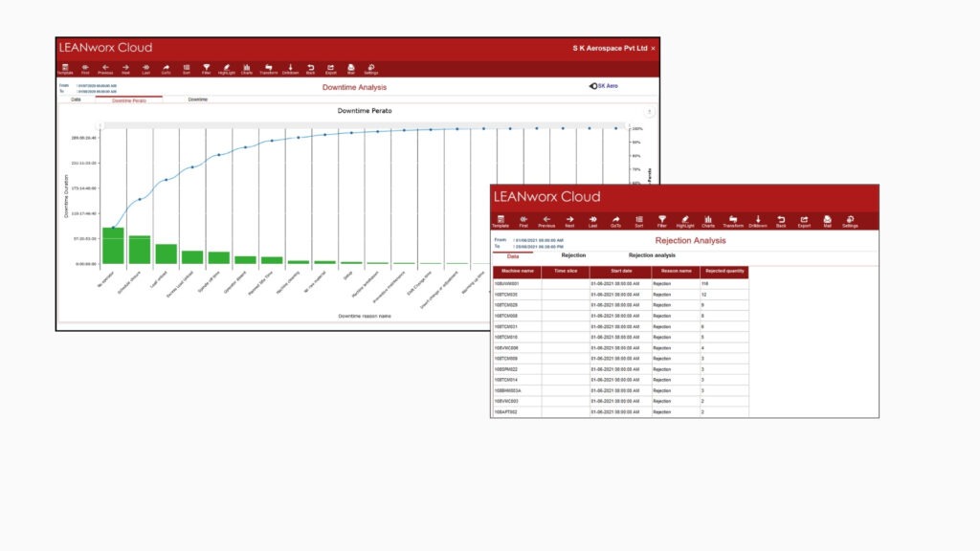The image size is (980, 551).
Task: Click the Rejected quantity column header
Action: coord(724,272)
